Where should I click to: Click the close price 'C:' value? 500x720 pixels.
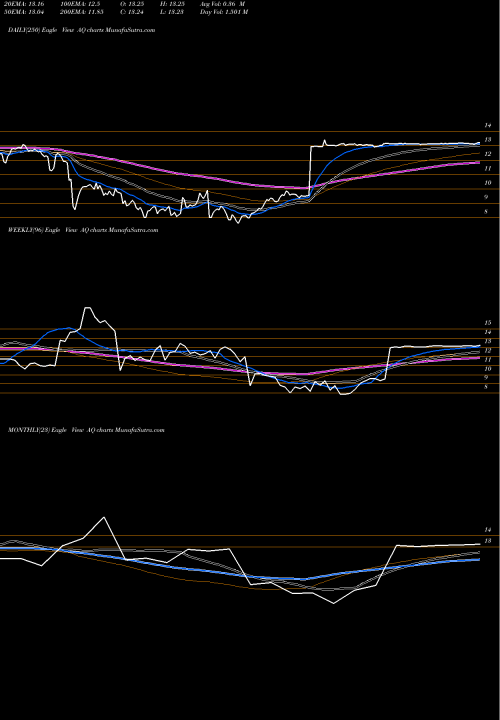coord(132,12)
